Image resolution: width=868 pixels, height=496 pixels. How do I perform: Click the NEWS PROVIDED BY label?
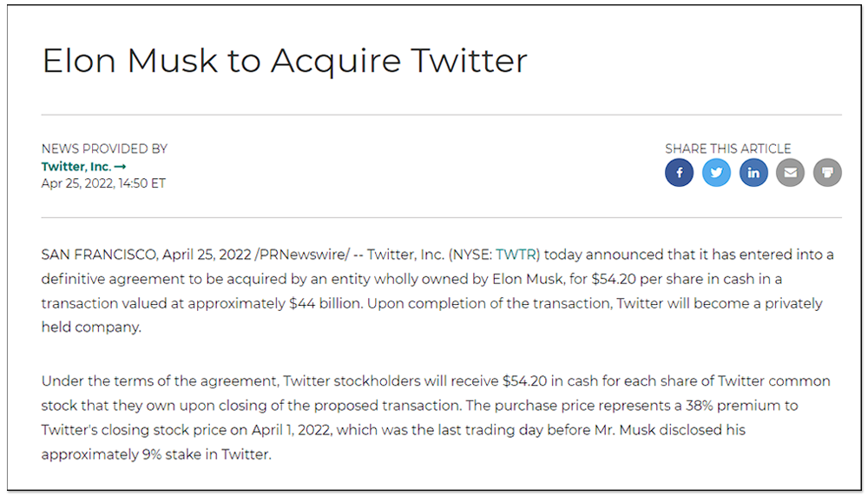[104, 149]
